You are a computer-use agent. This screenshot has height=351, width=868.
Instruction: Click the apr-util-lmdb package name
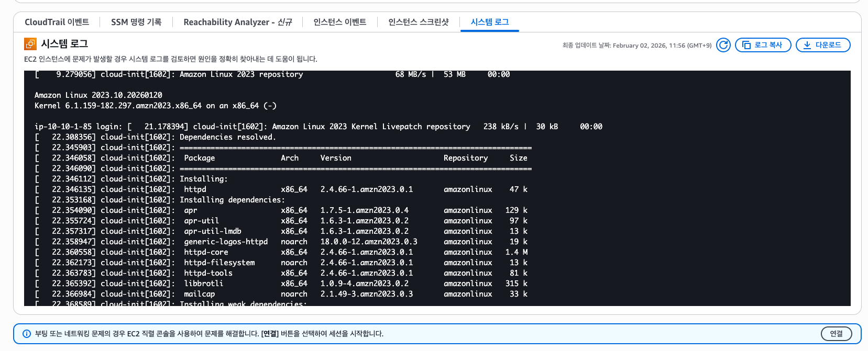coord(213,231)
